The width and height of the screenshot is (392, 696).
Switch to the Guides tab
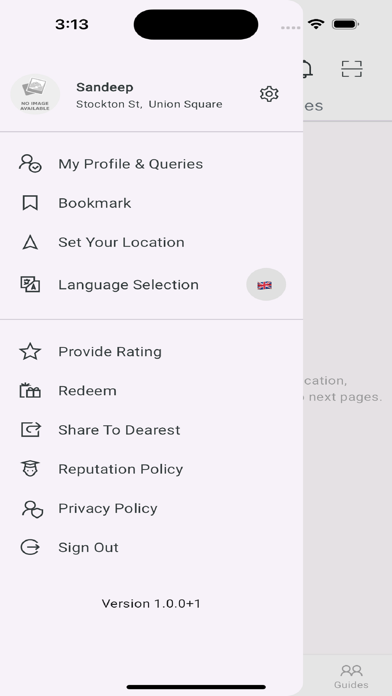pyautogui.click(x=351, y=676)
